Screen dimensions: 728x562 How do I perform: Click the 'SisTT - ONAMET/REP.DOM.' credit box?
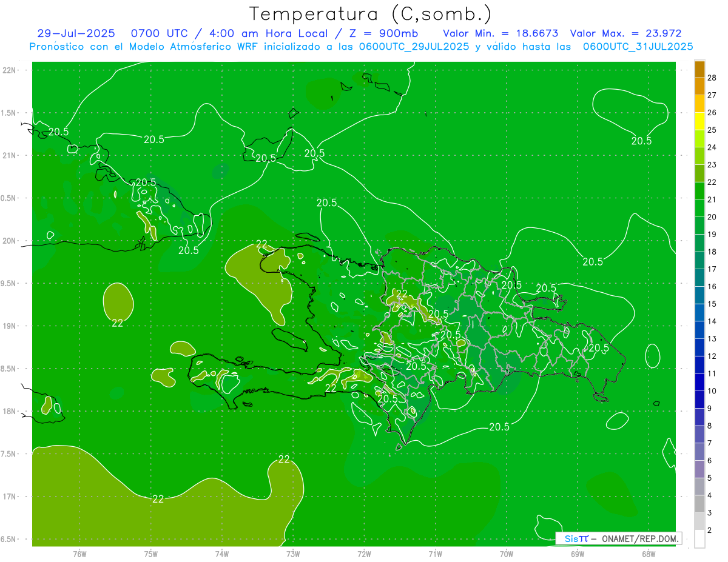[618, 538]
